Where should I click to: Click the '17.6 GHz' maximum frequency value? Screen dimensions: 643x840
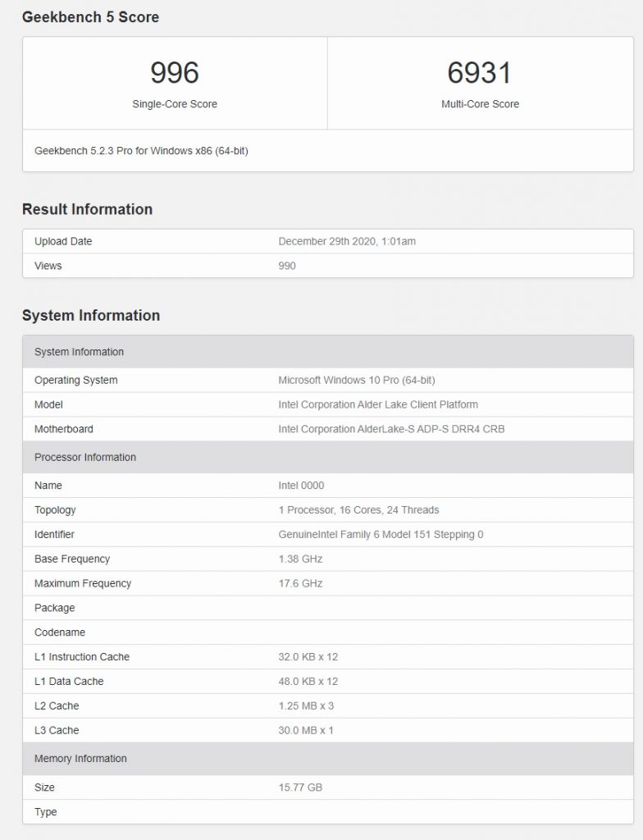tap(301, 583)
